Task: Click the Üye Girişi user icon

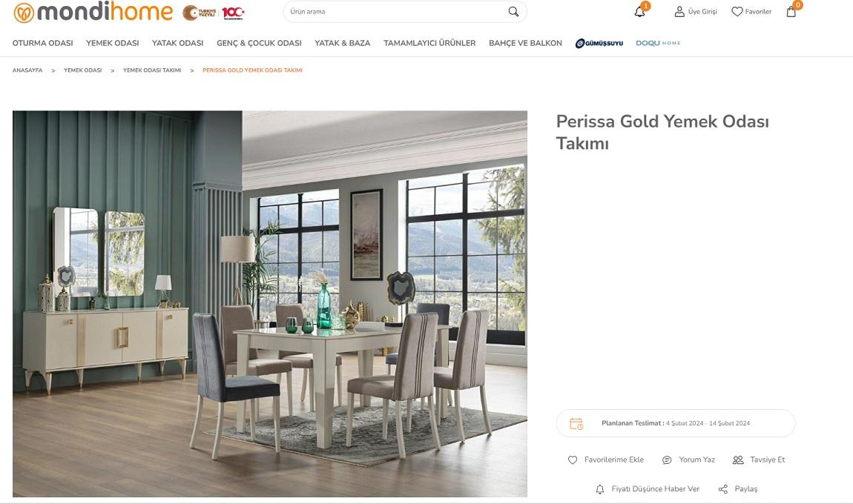Action: pos(679,11)
